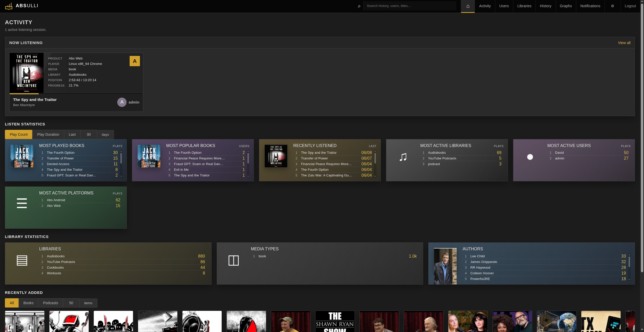
Task: Select the Podcasts recently added filter
Action: [51, 303]
